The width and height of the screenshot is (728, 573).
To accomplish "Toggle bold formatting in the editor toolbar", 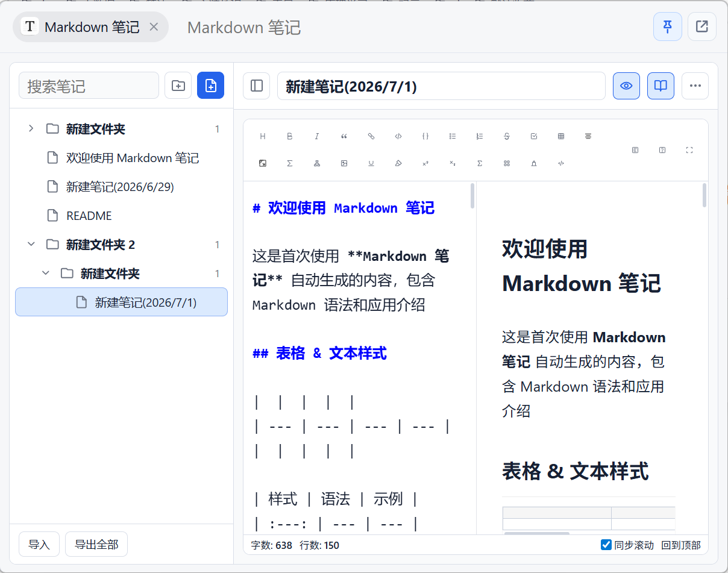I will point(290,137).
